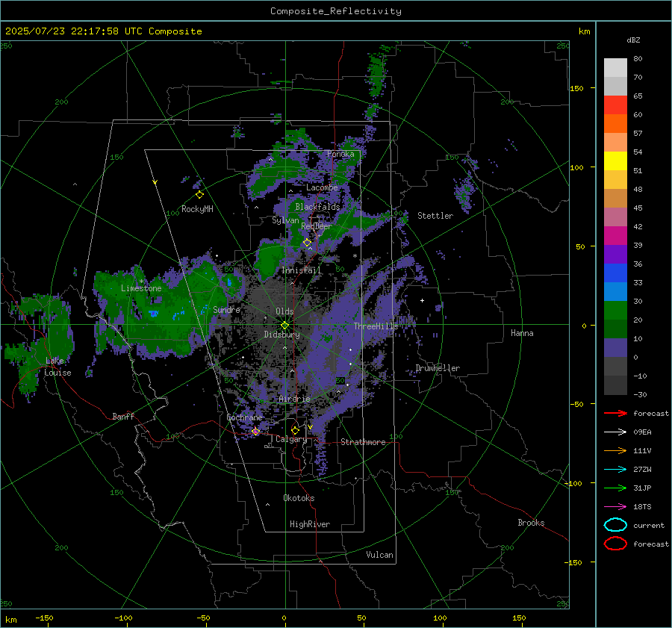The width and height of the screenshot is (672, 628).
Task: Click the RedDeer city label
Action: [x=317, y=226]
